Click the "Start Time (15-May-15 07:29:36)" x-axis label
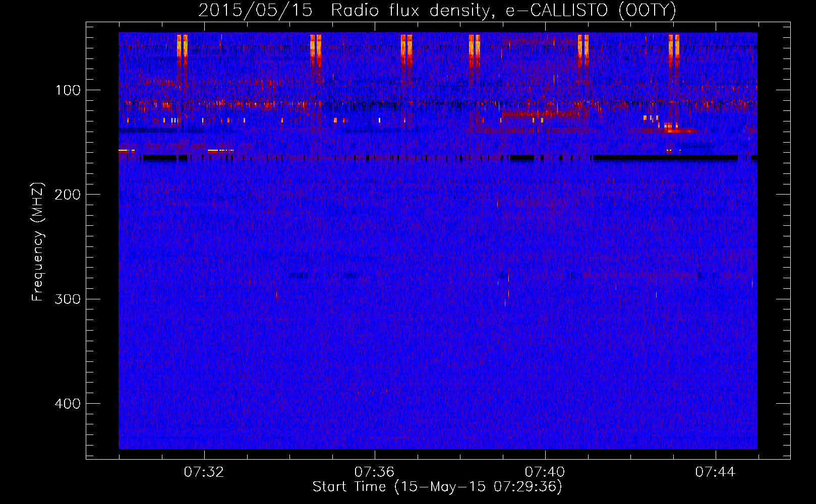Viewport: 816px width, 504px height. click(437, 487)
